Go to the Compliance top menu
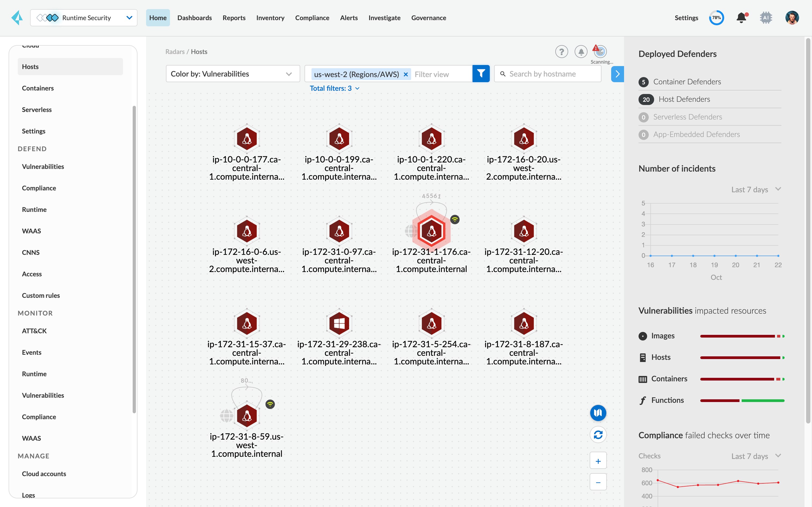 click(312, 18)
